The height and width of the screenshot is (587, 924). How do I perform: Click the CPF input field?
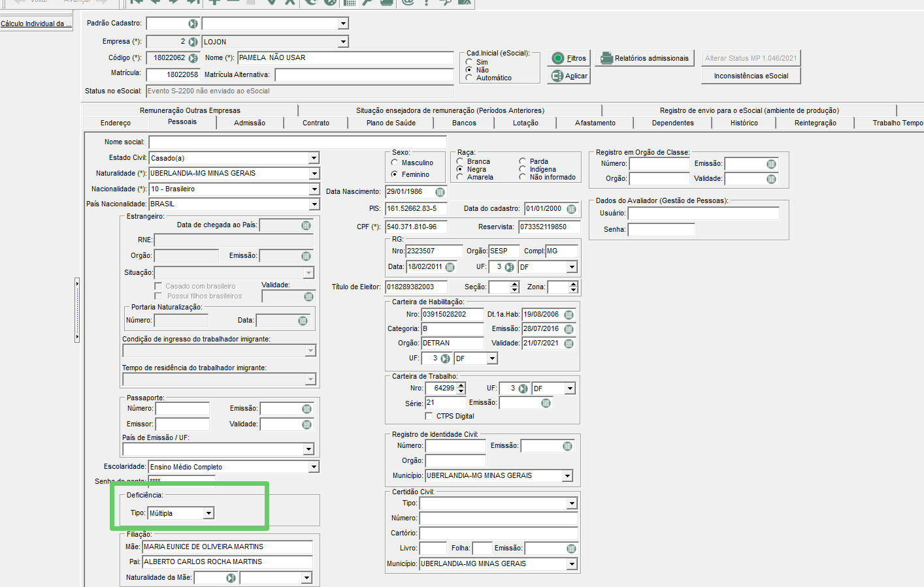pyautogui.click(x=416, y=227)
